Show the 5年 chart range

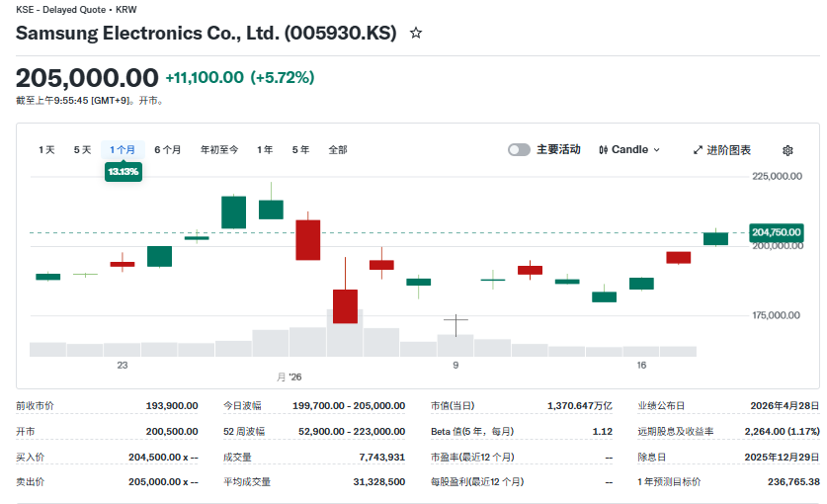[x=300, y=150]
